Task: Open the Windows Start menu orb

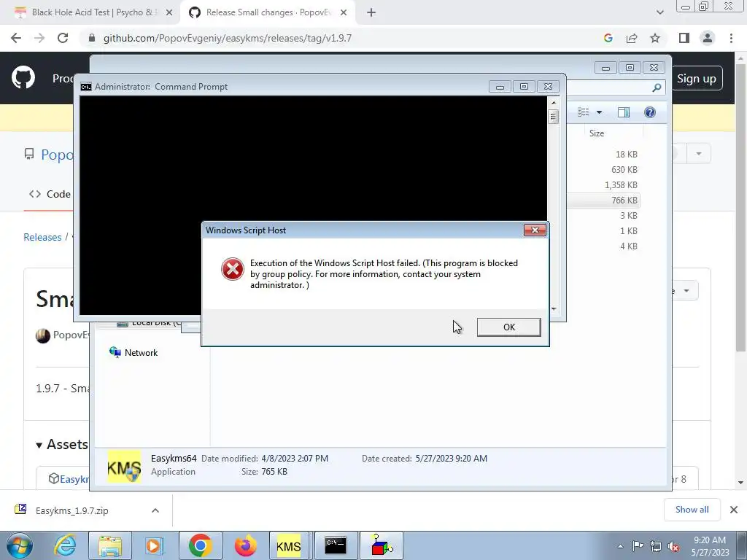Action: 20,545
